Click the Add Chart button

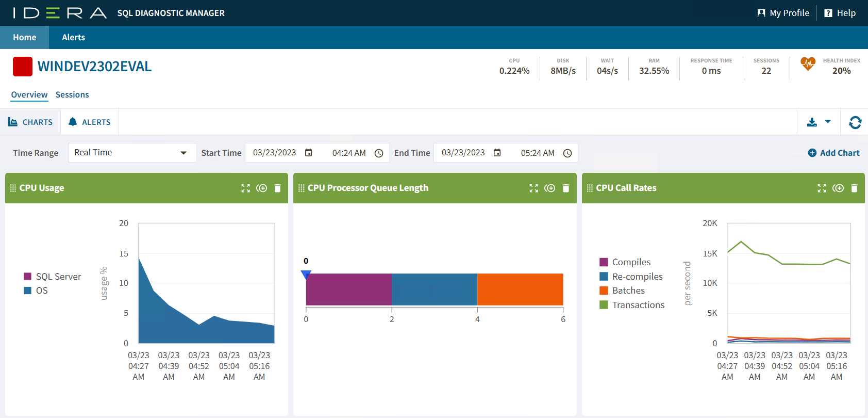(833, 153)
